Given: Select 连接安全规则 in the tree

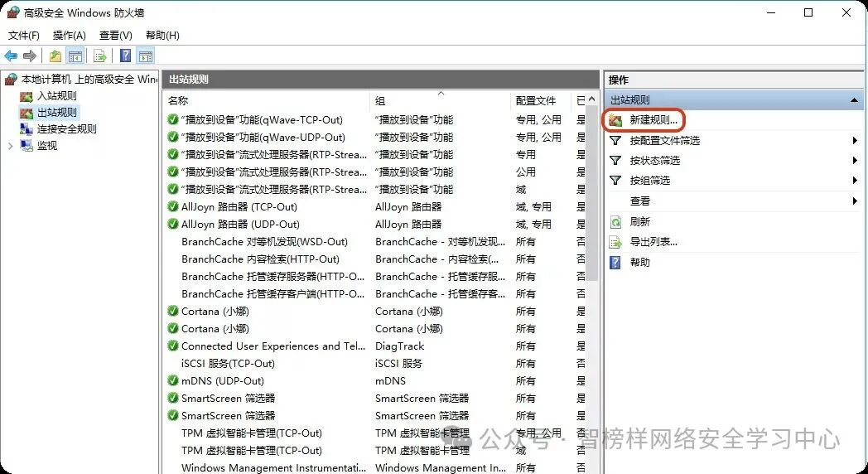Looking at the screenshot, I should 67,129.
